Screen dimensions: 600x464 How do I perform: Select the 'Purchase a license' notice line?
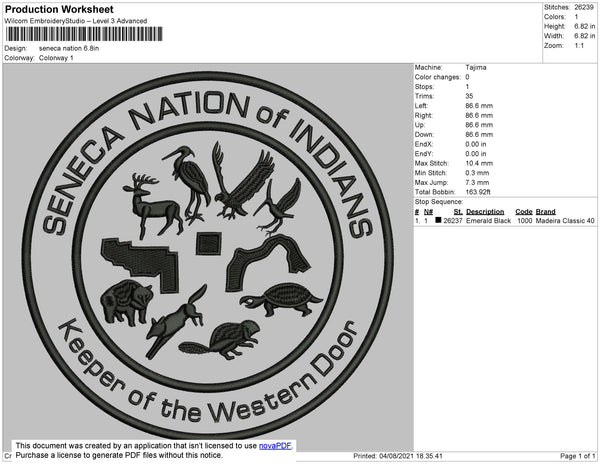click(119, 455)
